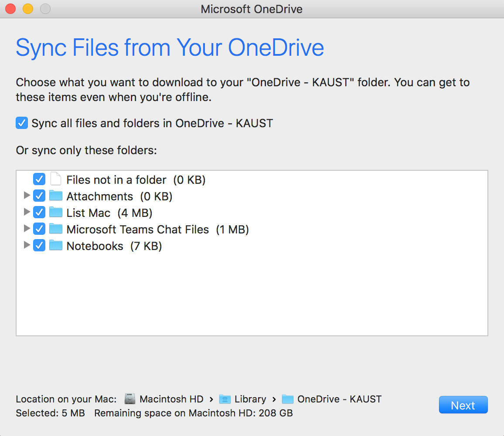This screenshot has width=504, height=436.
Task: Click the Macintosh HD disk icon
Action: click(x=129, y=399)
